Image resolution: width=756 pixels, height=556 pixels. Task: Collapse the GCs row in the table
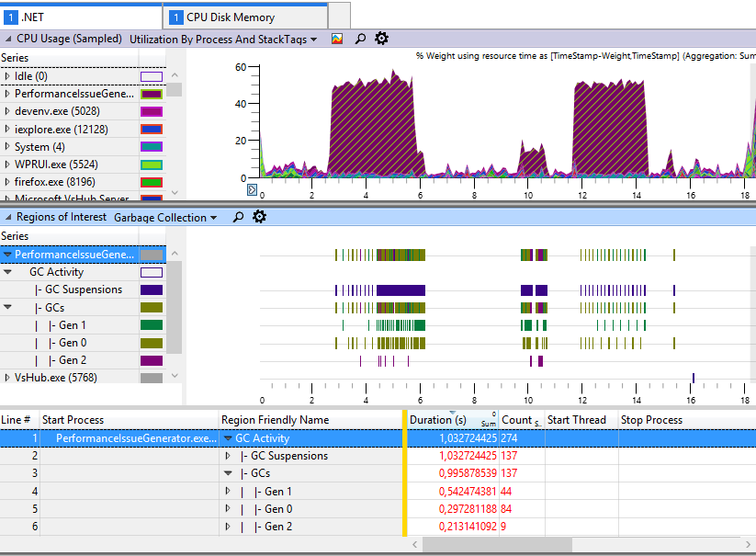[x=228, y=473]
